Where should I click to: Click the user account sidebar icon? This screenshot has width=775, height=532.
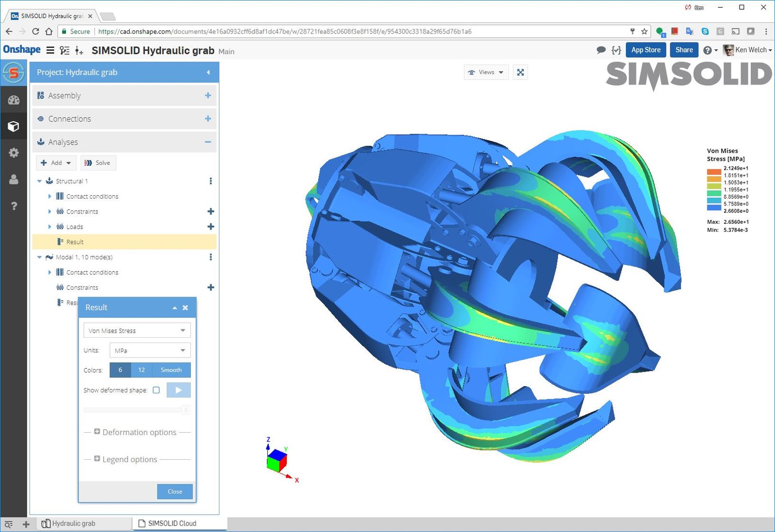click(14, 179)
